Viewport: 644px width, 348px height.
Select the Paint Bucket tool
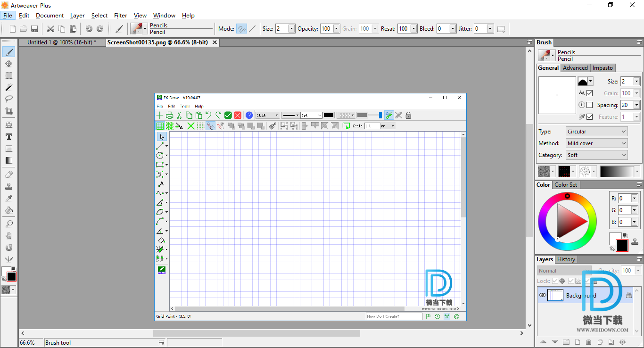8,210
